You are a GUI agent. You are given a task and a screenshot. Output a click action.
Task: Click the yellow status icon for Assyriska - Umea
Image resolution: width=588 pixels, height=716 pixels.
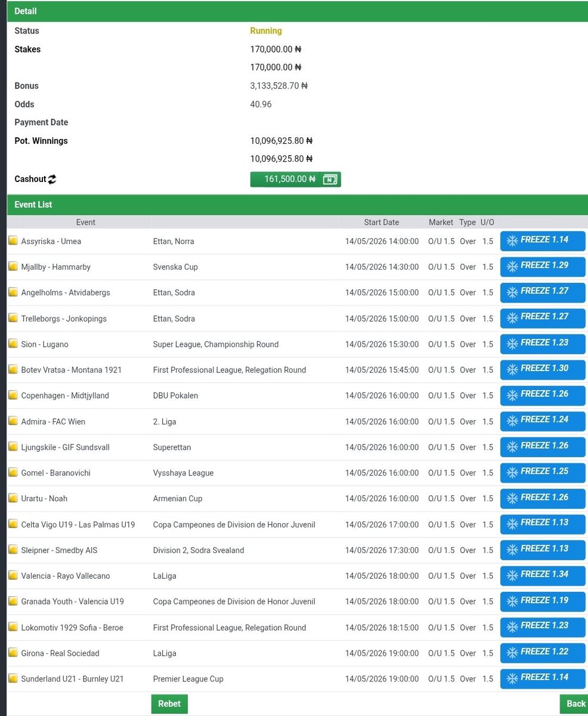pos(13,241)
